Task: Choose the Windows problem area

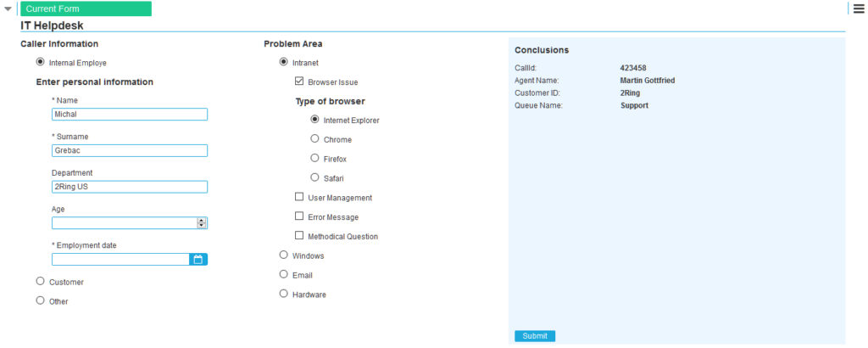Action: 284,255
